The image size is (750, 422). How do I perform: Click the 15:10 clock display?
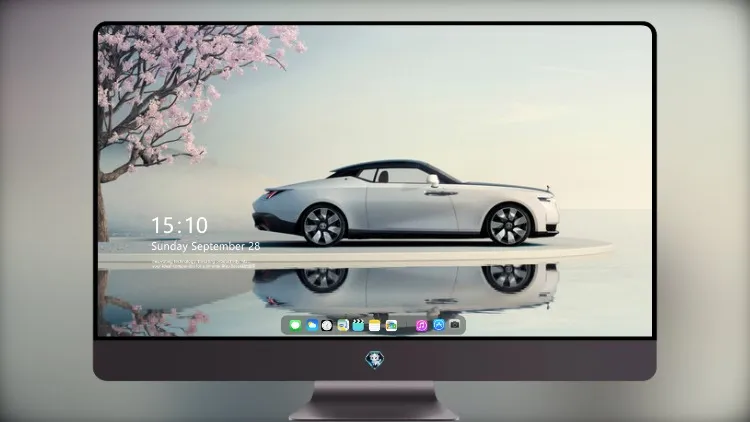click(179, 225)
